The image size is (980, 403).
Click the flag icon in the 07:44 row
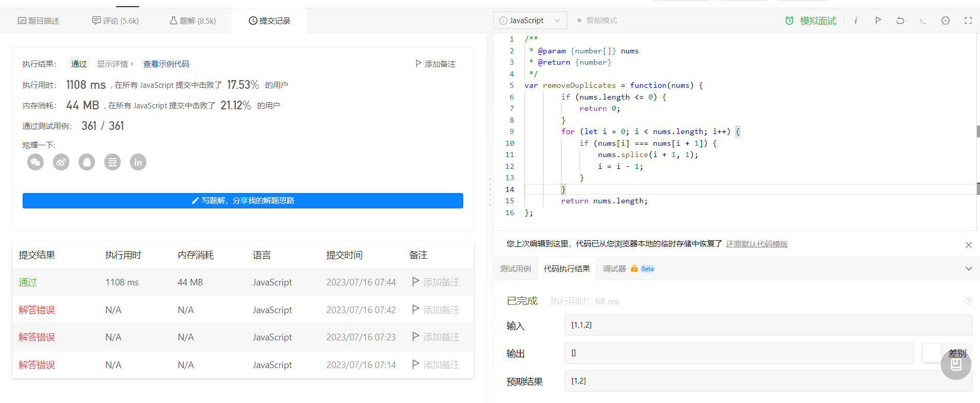pos(416,281)
